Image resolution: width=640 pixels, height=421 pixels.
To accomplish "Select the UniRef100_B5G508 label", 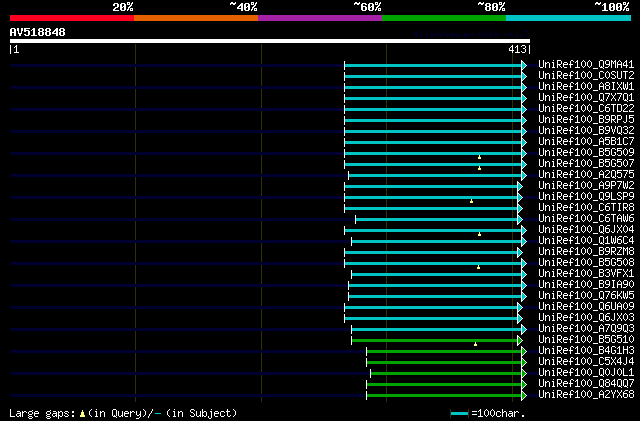I will pos(586,263).
